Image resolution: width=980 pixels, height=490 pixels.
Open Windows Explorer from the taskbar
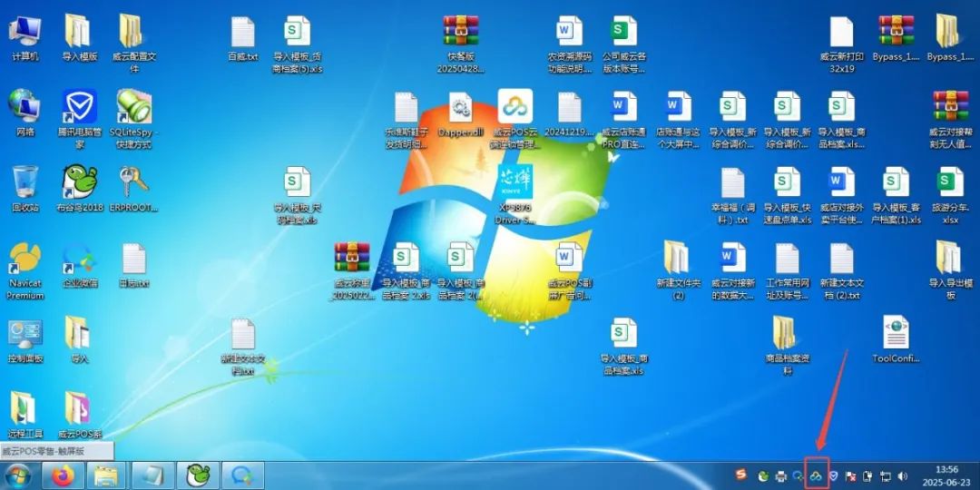pos(107,476)
